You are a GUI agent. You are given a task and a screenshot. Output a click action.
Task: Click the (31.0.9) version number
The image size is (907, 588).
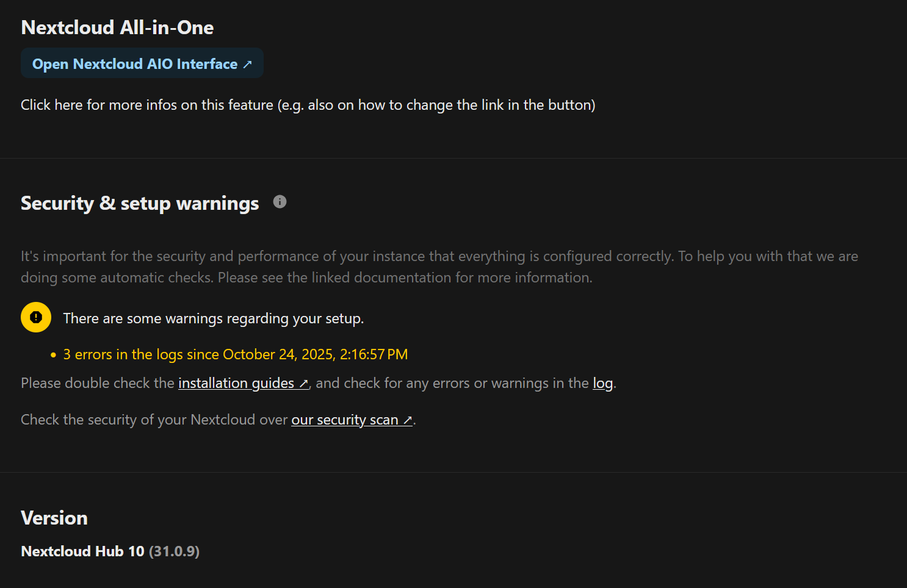click(x=174, y=551)
